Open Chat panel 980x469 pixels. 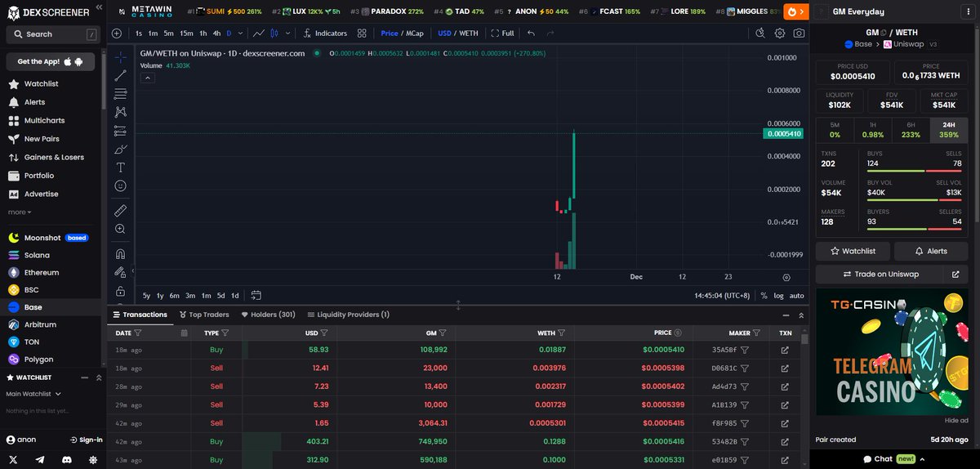coord(893,459)
